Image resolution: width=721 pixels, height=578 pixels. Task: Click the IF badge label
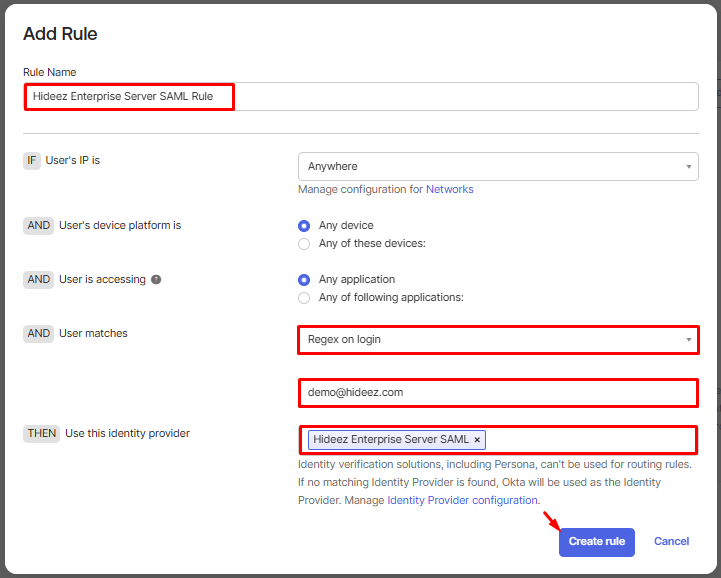32,160
